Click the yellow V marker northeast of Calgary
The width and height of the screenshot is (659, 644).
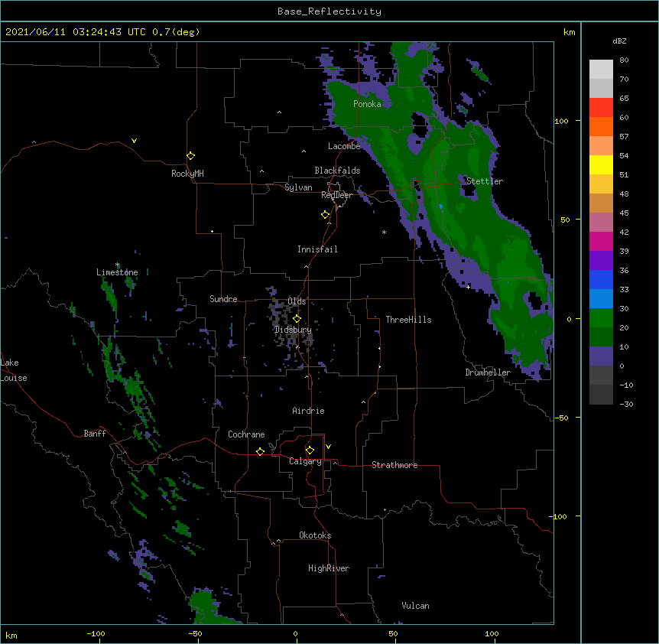coord(328,447)
